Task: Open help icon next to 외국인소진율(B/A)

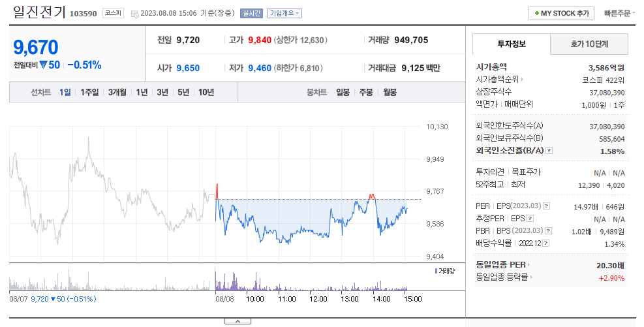Action: (549, 151)
